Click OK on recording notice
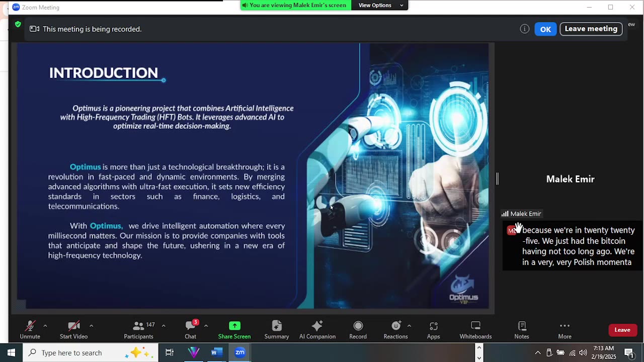This screenshot has width=644, height=362. pos(545,29)
